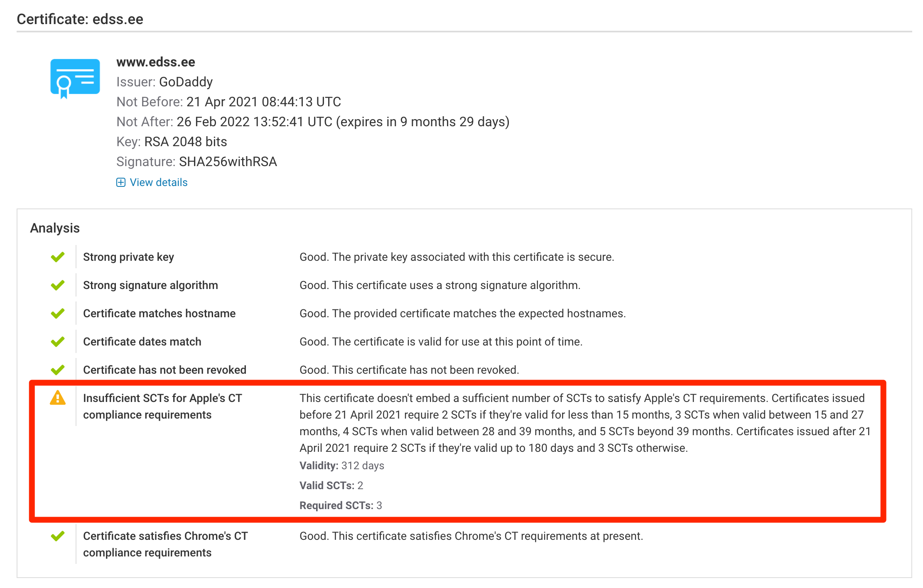923x588 pixels.
Task: Click the Issuer GoDaddy text
Action: click(x=164, y=82)
